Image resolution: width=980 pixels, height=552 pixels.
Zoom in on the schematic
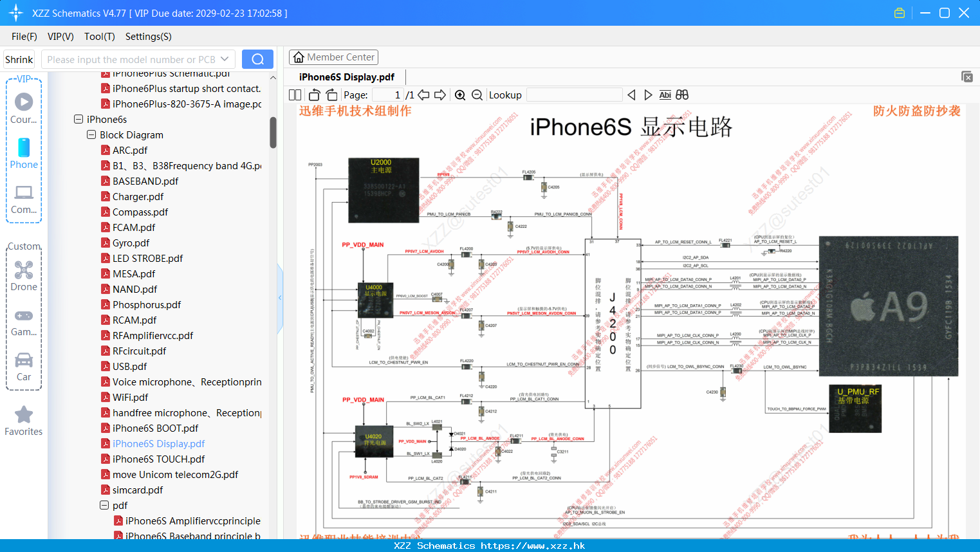click(460, 95)
